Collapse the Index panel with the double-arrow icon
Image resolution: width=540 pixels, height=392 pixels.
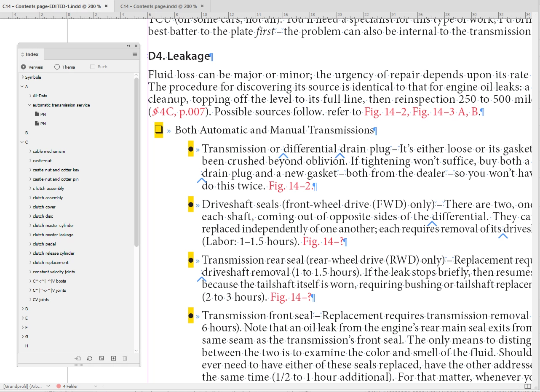pos(128,45)
